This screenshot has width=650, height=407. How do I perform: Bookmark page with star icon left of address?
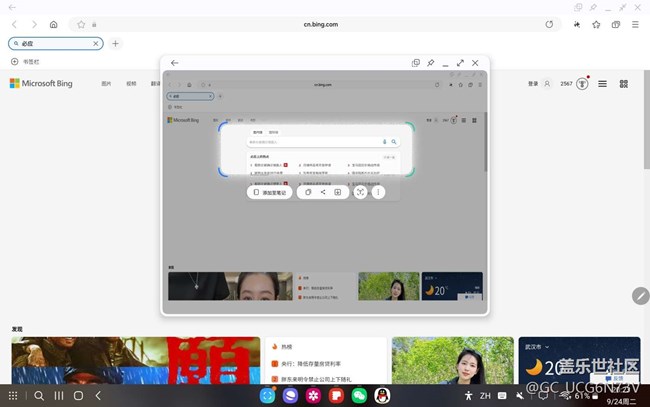[x=81, y=24]
